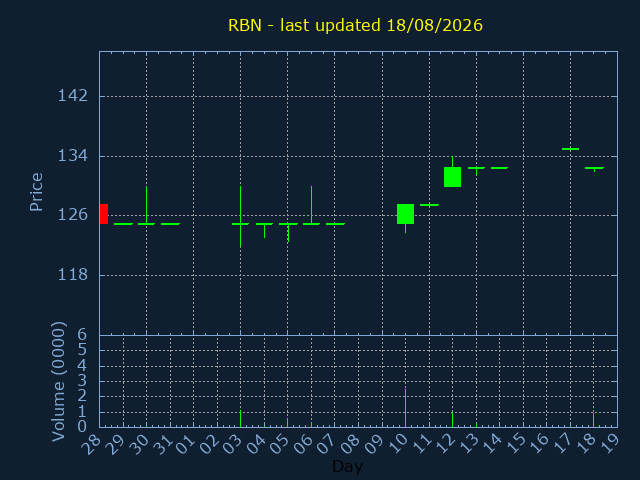The height and width of the screenshot is (480, 640).
Task: Click the Day axis title
Action: (347, 466)
